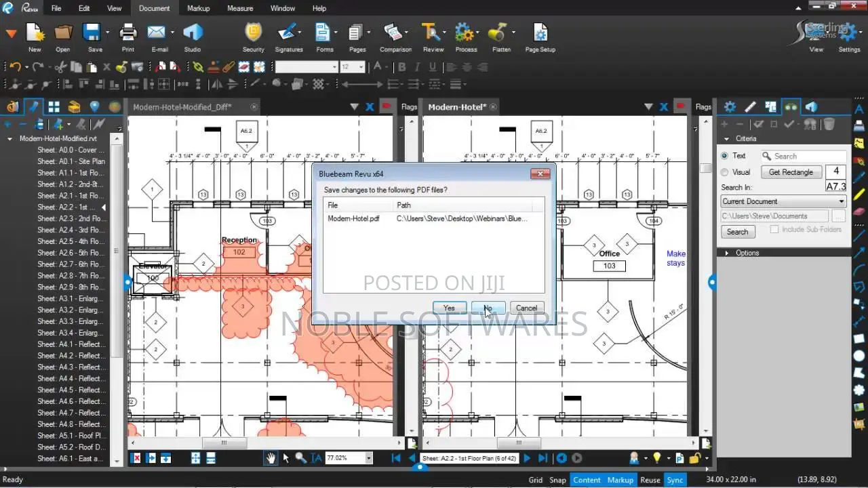Viewport: 868px width, 488px height.
Task: Open the Comparison tool in the toolbar
Action: point(395,37)
